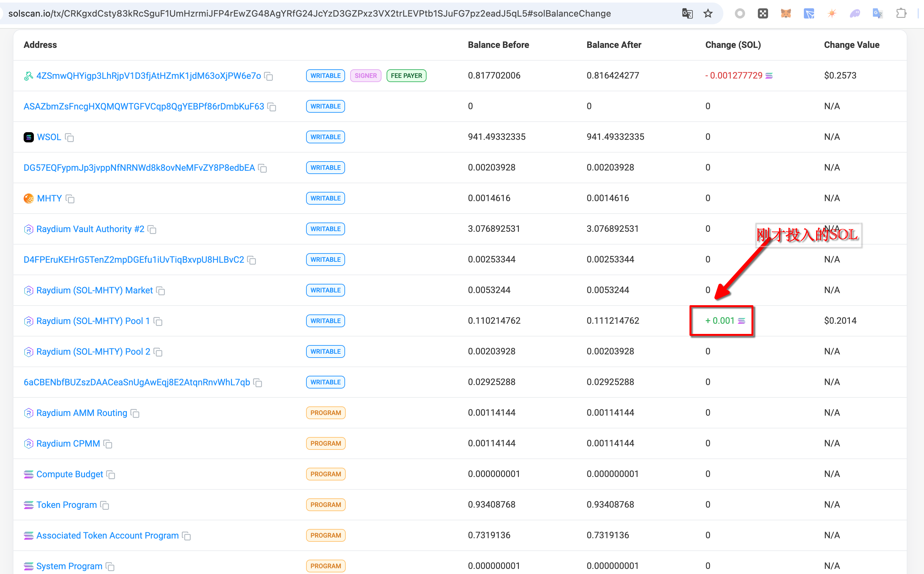Click the SIGNER badge on first row
924x574 pixels.
coord(365,76)
